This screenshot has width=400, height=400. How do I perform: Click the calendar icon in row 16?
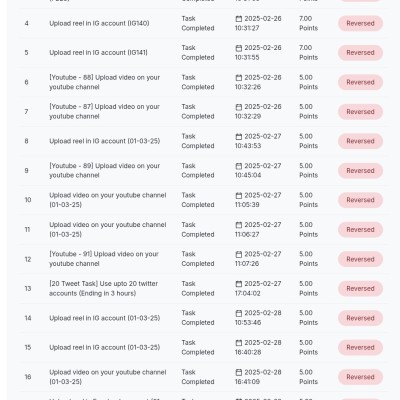[x=239, y=372]
